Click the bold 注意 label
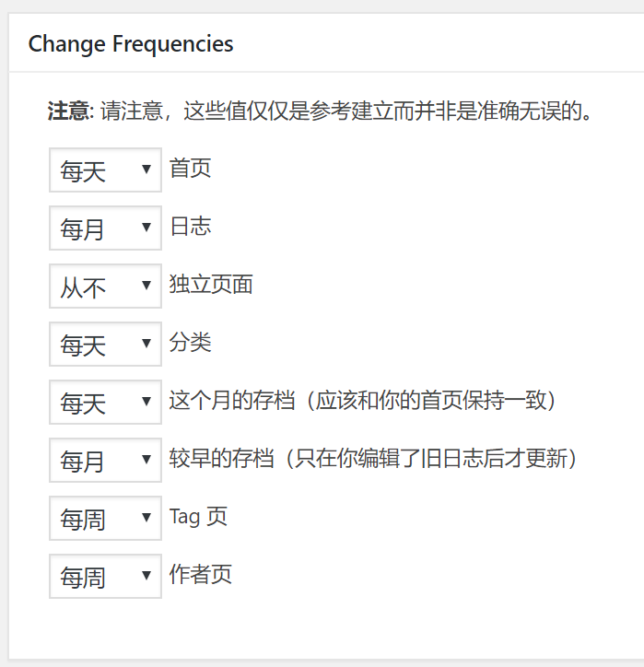The height and width of the screenshot is (667, 644). (69, 112)
